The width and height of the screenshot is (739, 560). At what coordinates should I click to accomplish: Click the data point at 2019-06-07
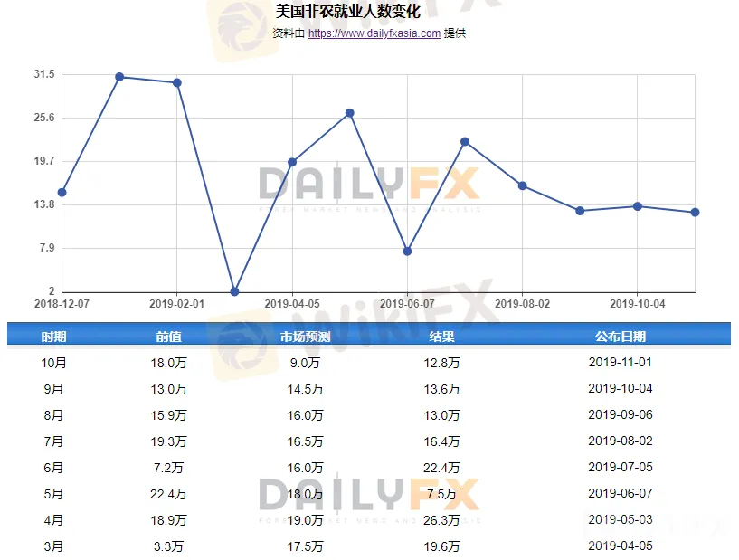[407, 252]
